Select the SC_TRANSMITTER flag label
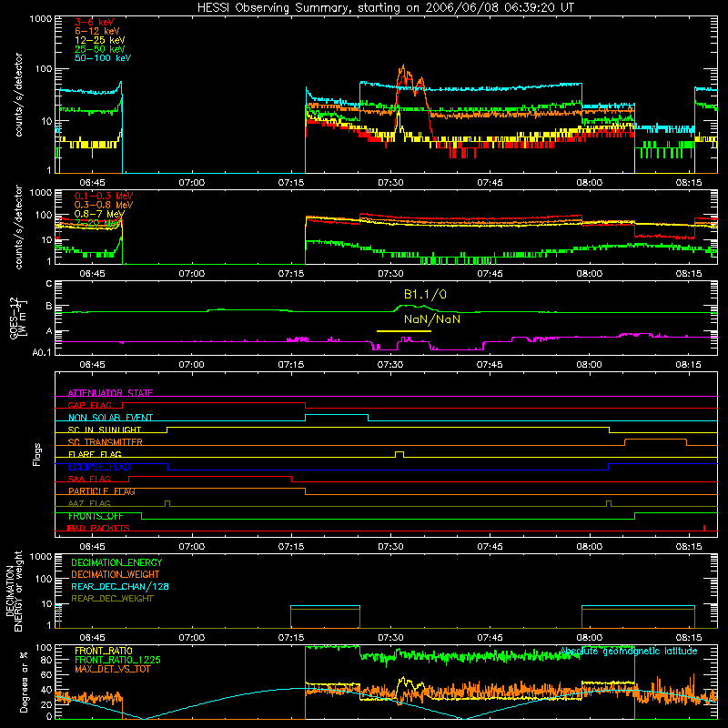728x728 pixels. click(106, 442)
